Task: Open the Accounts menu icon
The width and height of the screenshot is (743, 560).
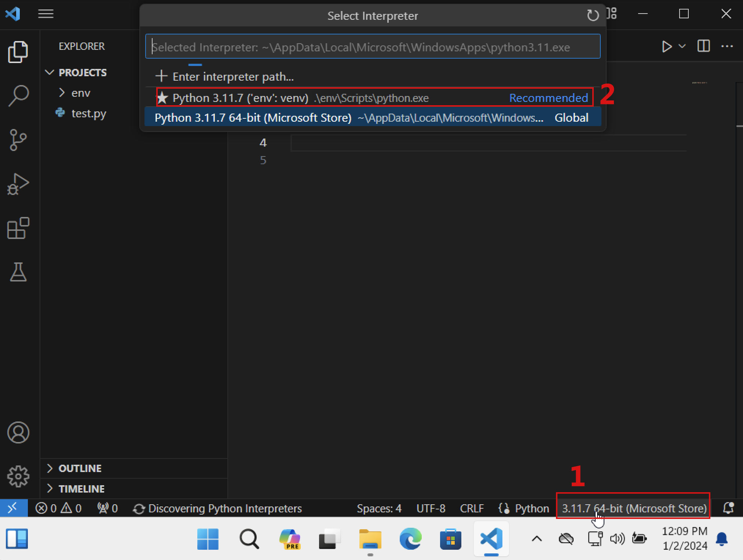Action: pyautogui.click(x=18, y=432)
